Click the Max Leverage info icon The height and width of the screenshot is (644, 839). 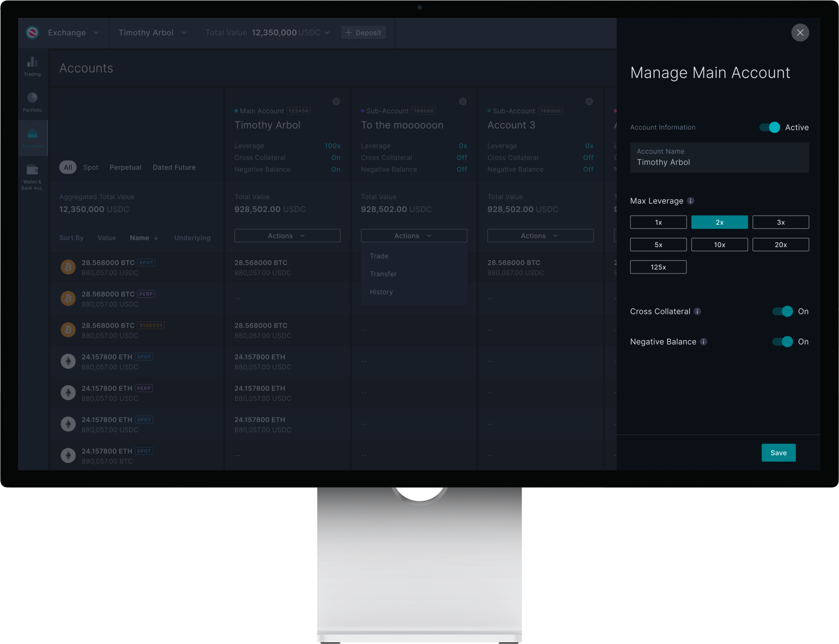pos(690,201)
